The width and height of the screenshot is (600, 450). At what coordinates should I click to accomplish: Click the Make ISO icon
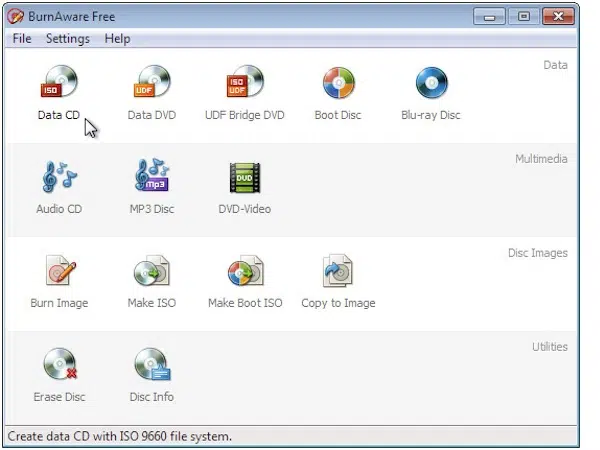(x=152, y=281)
